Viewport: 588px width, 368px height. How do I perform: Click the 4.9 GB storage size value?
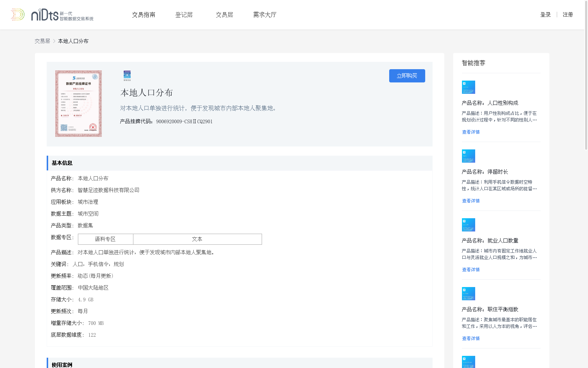click(x=86, y=300)
